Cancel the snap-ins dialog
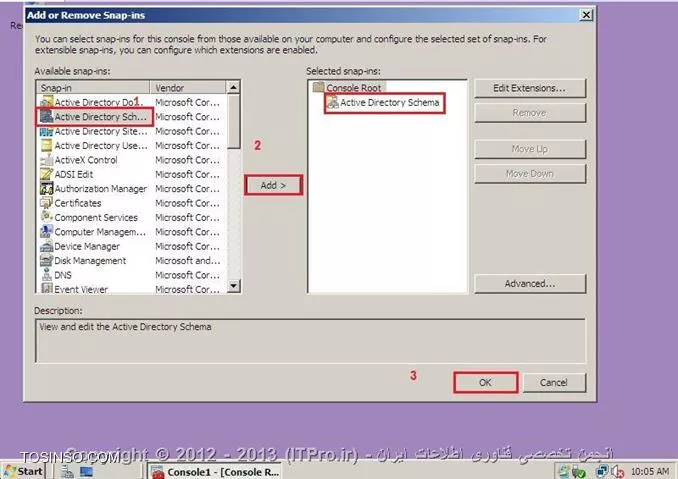Viewport: 678px width, 479px height. tap(554, 383)
